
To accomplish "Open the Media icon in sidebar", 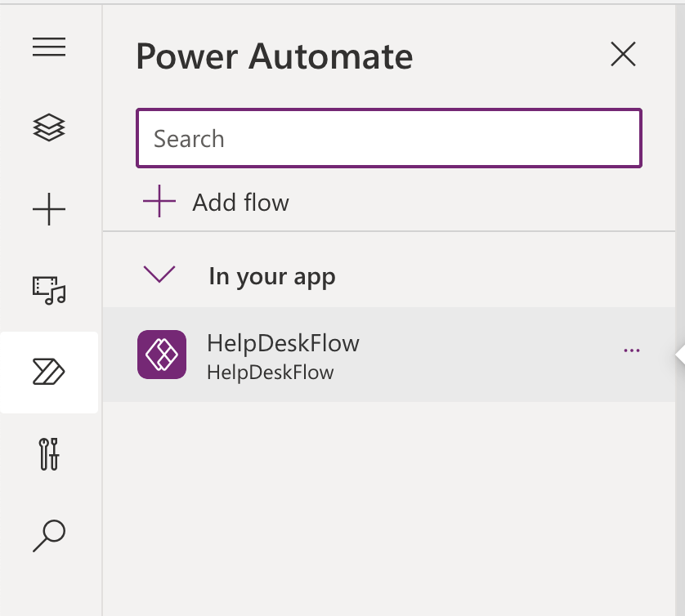I will point(49,290).
